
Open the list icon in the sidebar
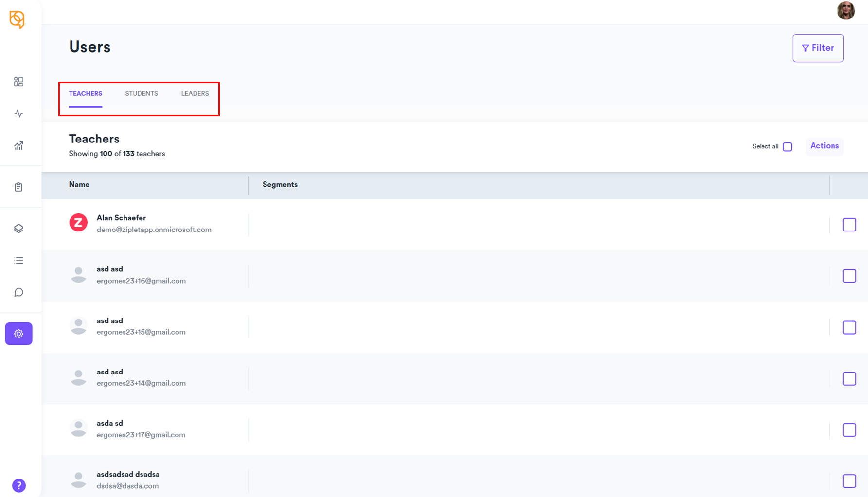[x=18, y=261]
